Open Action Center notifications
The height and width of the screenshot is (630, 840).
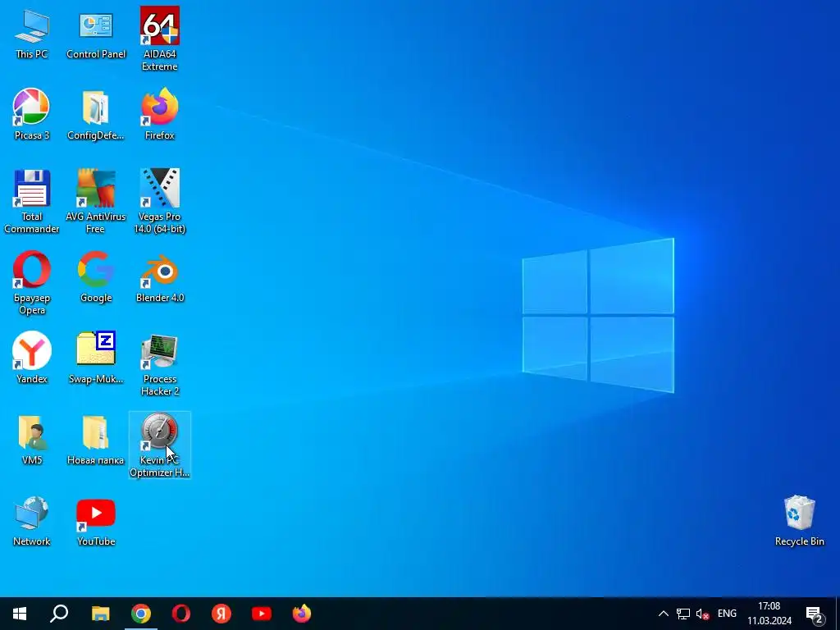[x=815, y=614]
